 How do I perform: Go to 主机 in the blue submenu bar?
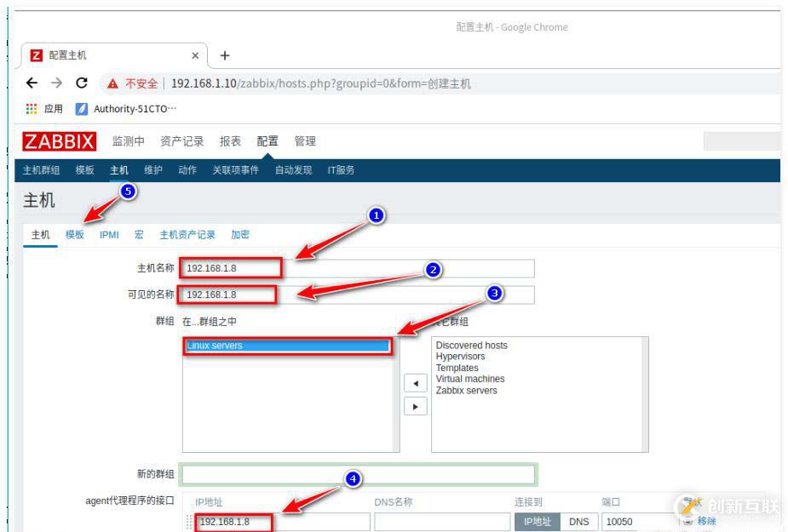(x=119, y=170)
